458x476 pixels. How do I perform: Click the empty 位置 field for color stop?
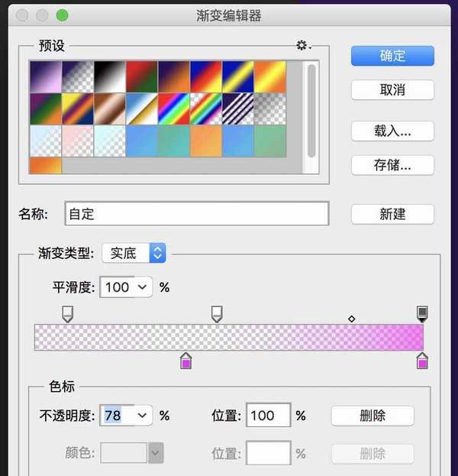269,453
